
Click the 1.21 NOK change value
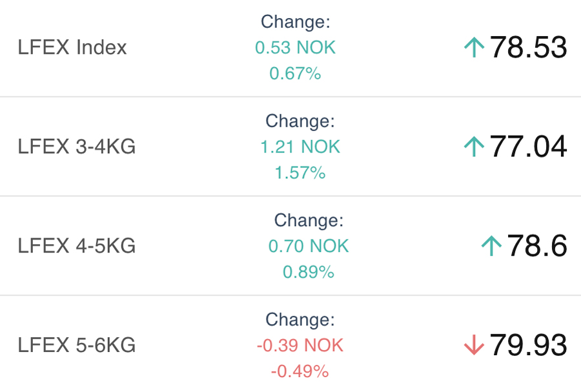(300, 147)
